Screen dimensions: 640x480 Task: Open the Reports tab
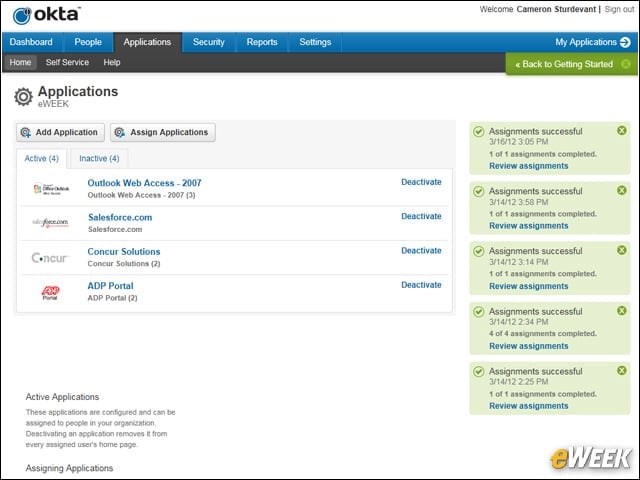pyautogui.click(x=262, y=42)
